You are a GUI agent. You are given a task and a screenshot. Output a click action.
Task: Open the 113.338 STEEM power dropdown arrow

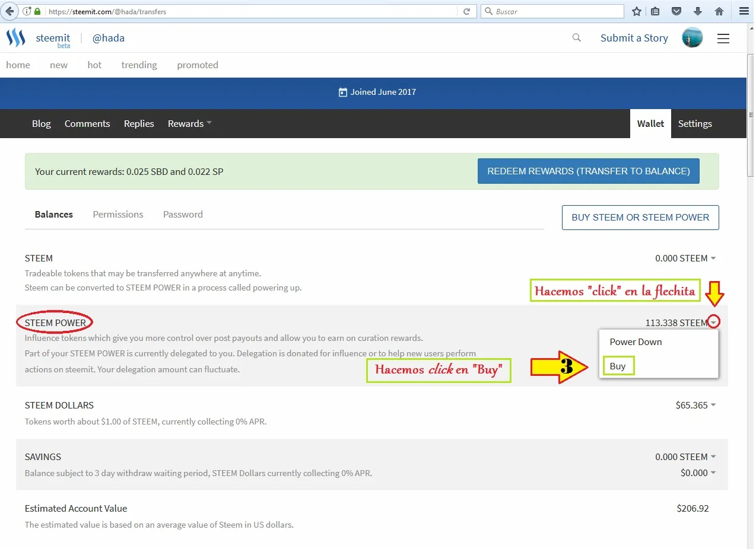coord(714,323)
